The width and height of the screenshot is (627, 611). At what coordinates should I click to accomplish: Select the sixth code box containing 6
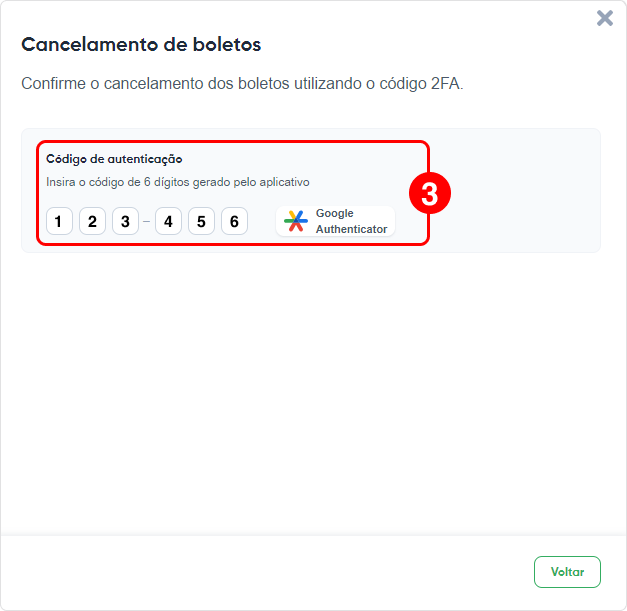pos(234,221)
